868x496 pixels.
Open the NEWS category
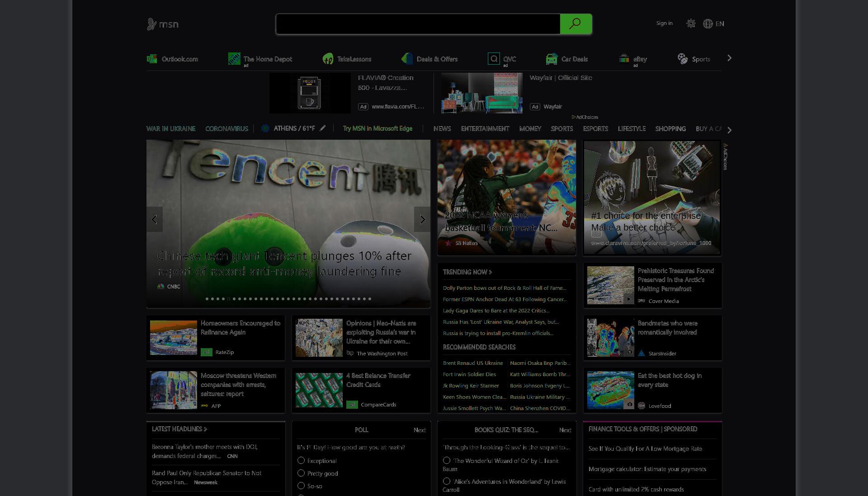pyautogui.click(x=442, y=128)
